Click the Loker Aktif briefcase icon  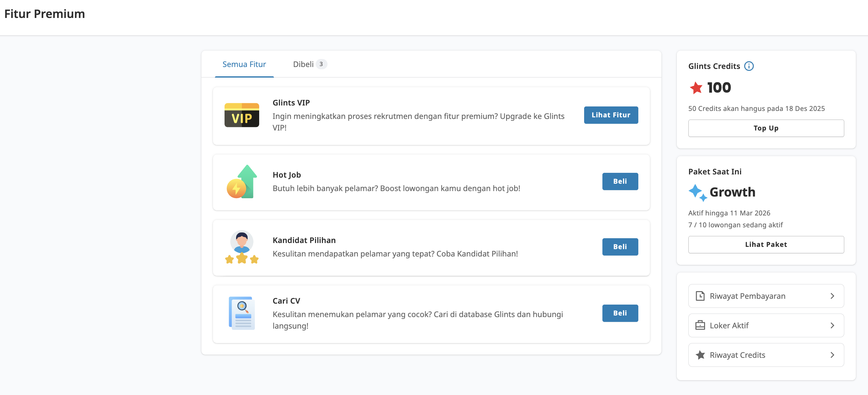tap(701, 325)
